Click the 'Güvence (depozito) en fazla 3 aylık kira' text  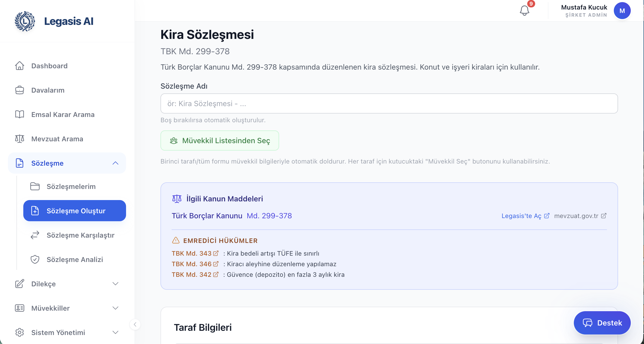coord(285,274)
